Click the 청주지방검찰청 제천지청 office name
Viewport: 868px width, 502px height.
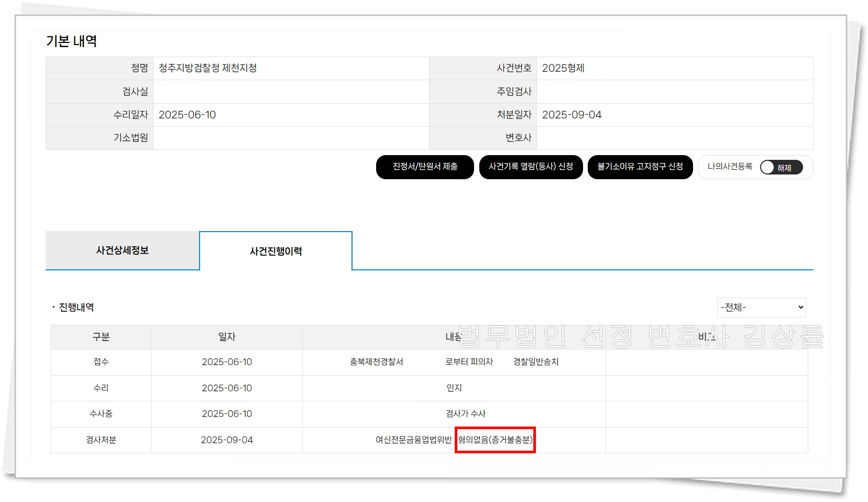point(207,68)
